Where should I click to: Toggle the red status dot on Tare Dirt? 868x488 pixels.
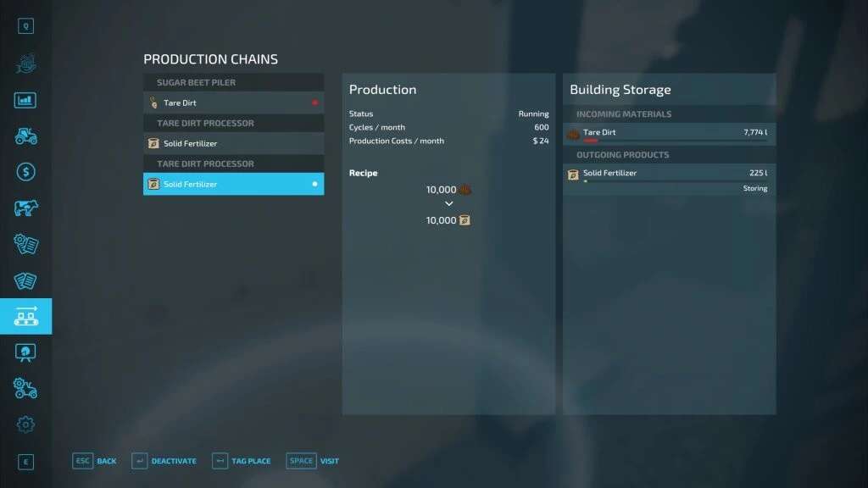tap(314, 103)
